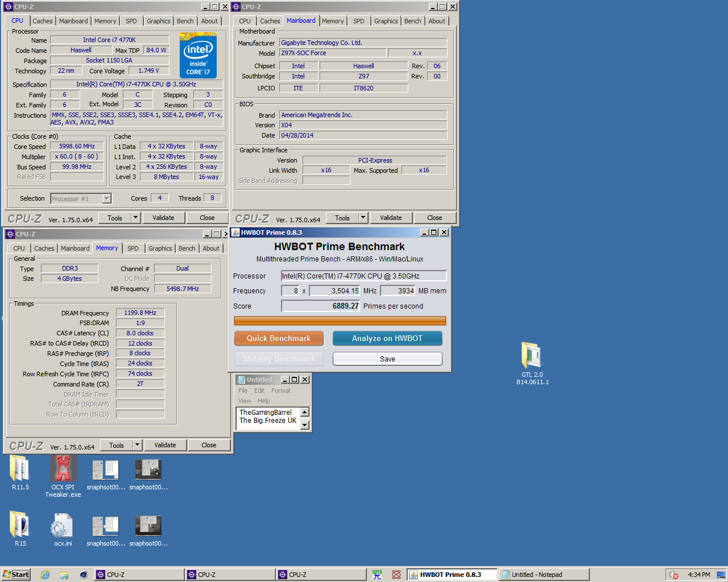
Task: Click Tools button in the Memory window
Action: point(117,445)
